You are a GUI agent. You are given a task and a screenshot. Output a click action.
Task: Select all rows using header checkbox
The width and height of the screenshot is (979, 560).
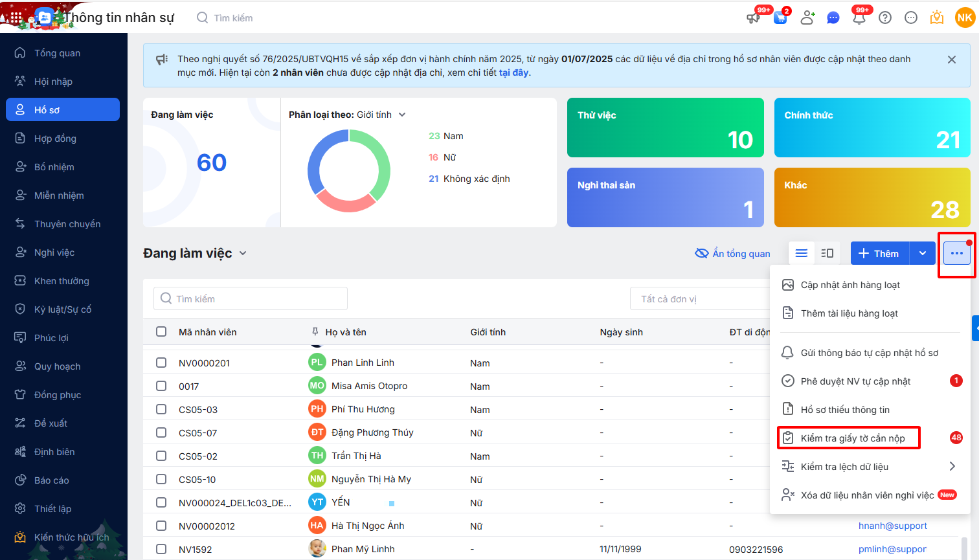click(x=161, y=331)
